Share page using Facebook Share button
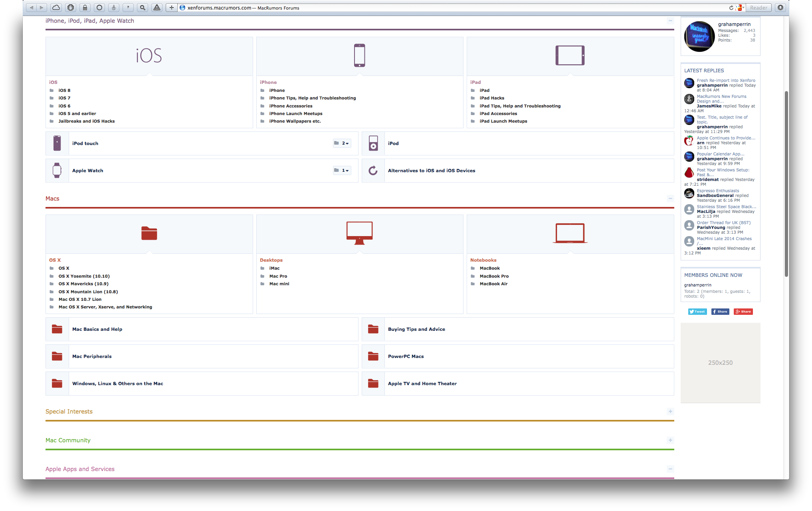 [720, 312]
